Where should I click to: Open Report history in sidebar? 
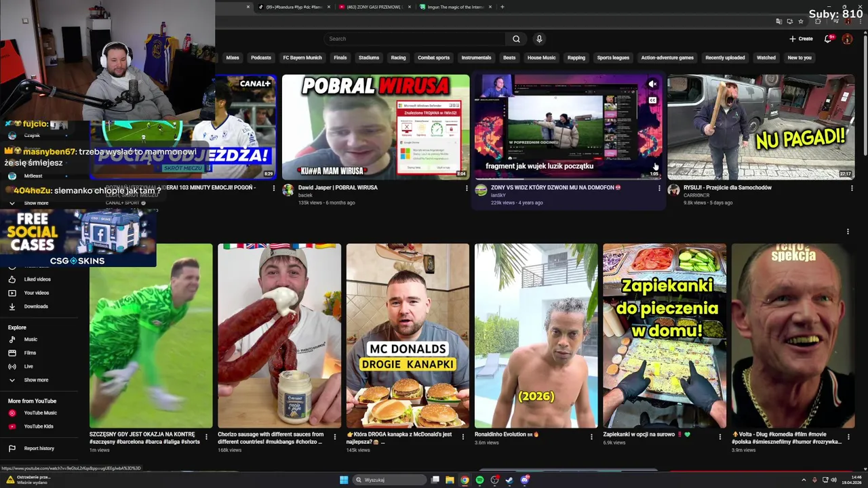(39, 449)
